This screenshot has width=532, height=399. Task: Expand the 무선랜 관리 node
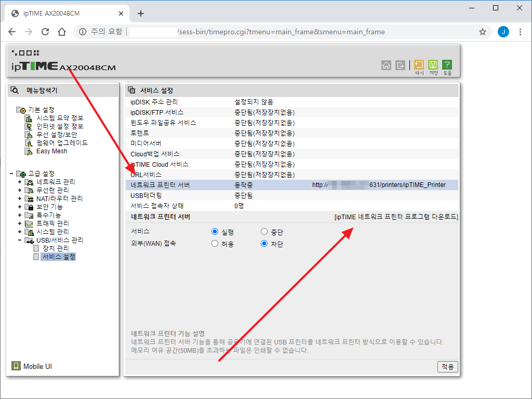[20, 190]
